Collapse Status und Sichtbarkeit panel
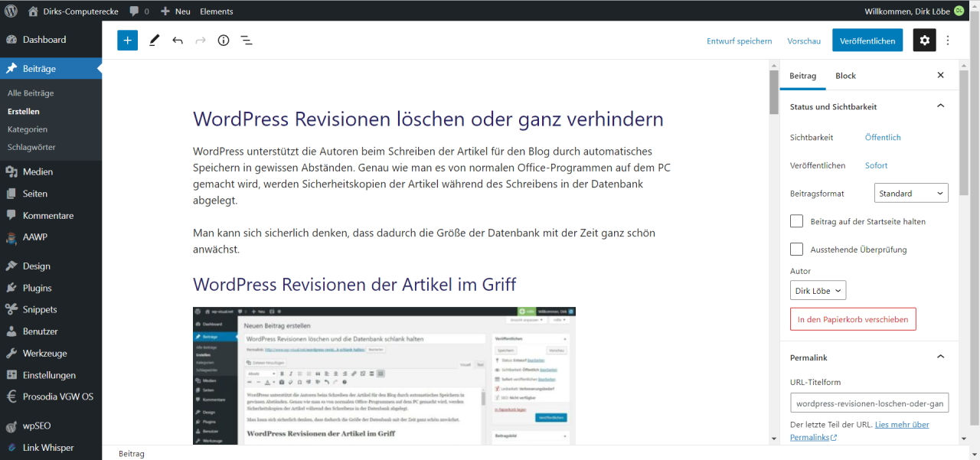980x460 pixels. [869, 106]
